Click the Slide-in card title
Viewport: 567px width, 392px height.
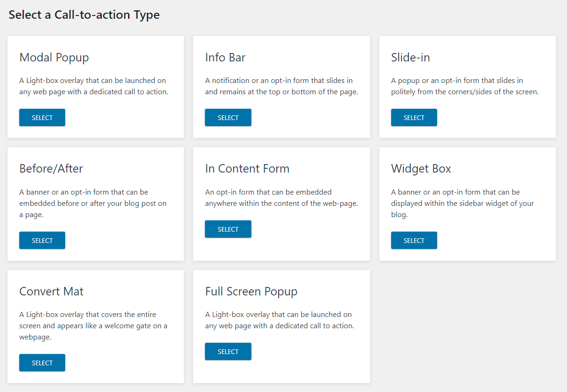click(410, 58)
